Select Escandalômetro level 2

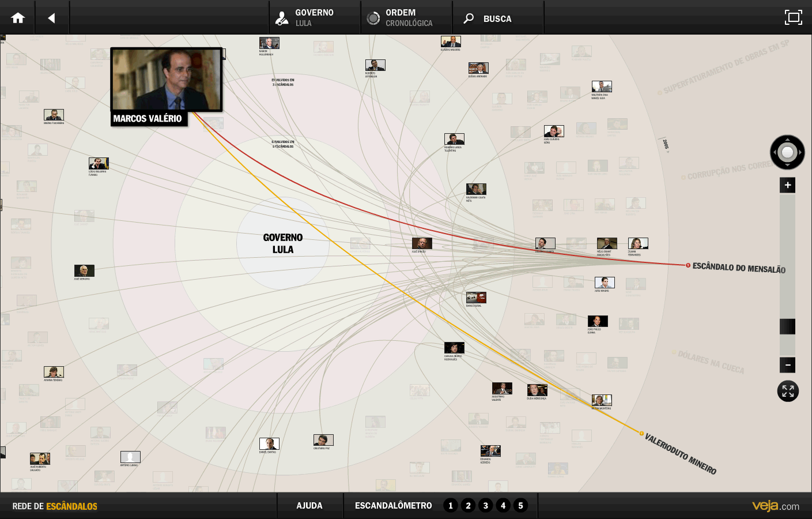click(468, 506)
